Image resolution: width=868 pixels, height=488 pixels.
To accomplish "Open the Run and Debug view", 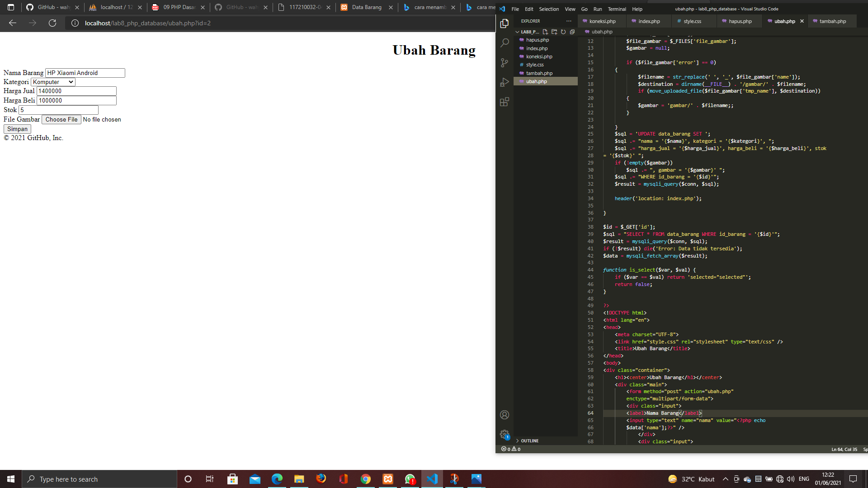I will pos(504,82).
